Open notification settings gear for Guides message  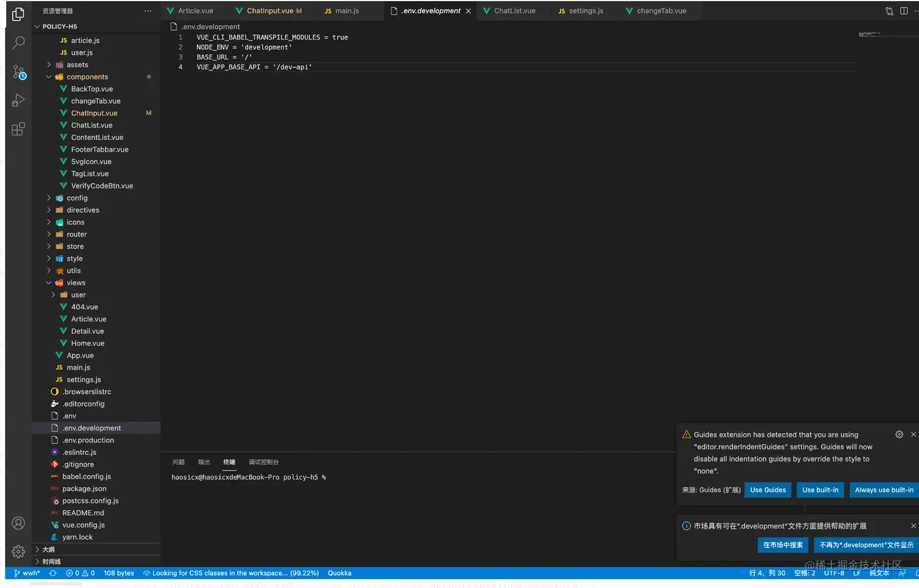coord(899,434)
